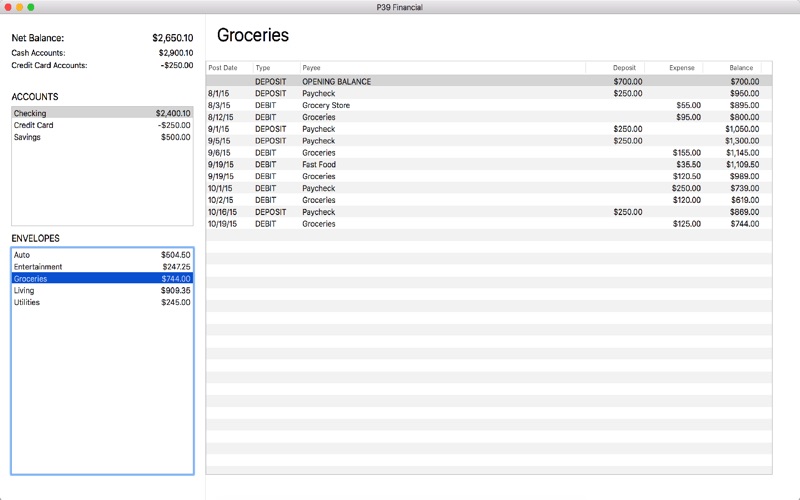Select the Credit Card account
This screenshot has width=800, height=500.
pos(100,125)
